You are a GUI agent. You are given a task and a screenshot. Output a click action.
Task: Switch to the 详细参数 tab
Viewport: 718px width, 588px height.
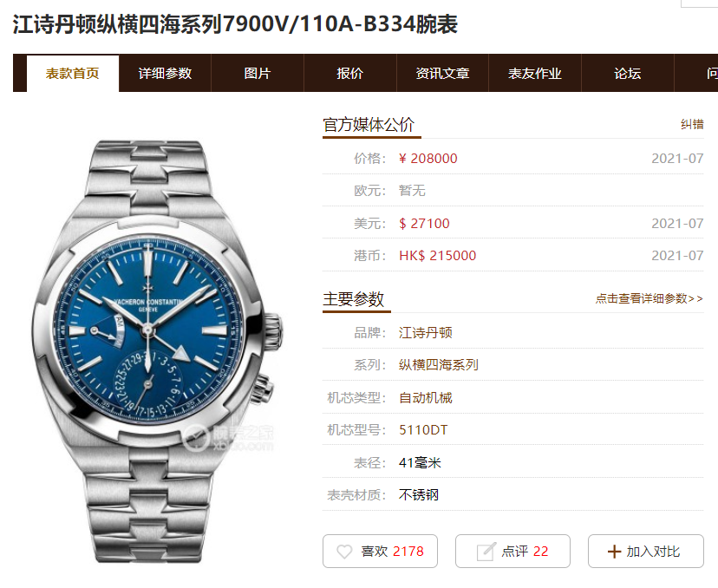tap(166, 73)
